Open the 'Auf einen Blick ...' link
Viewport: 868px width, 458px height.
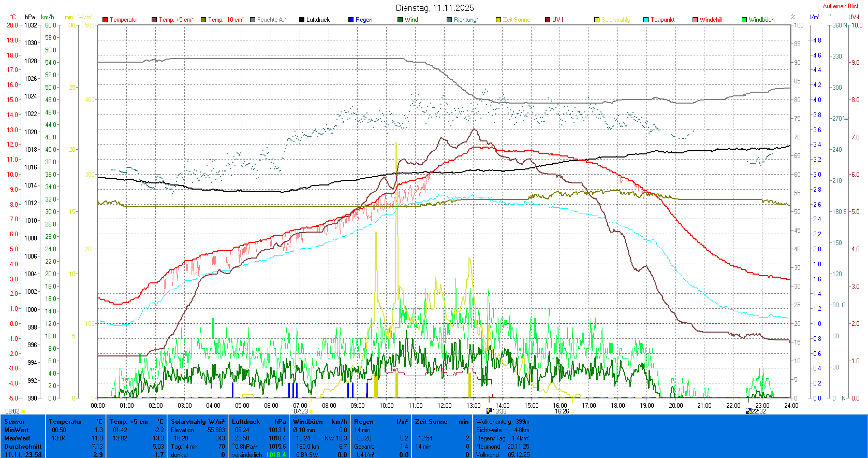pos(843,6)
